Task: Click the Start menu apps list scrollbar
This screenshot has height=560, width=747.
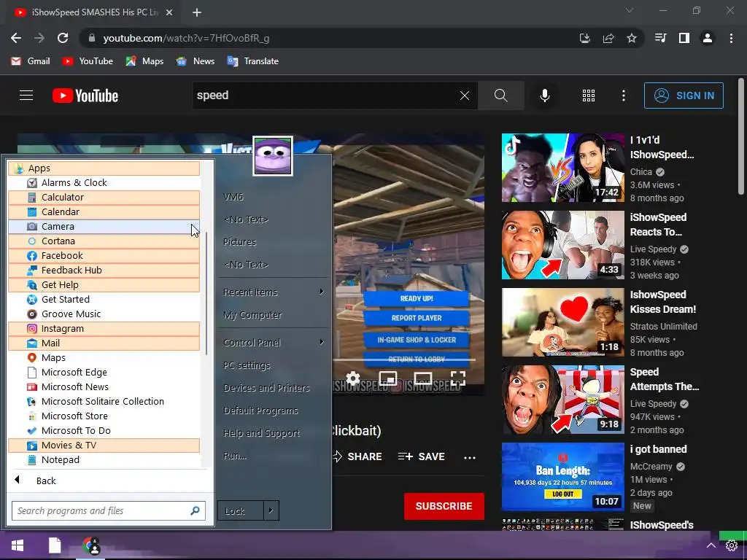Action: [206, 293]
